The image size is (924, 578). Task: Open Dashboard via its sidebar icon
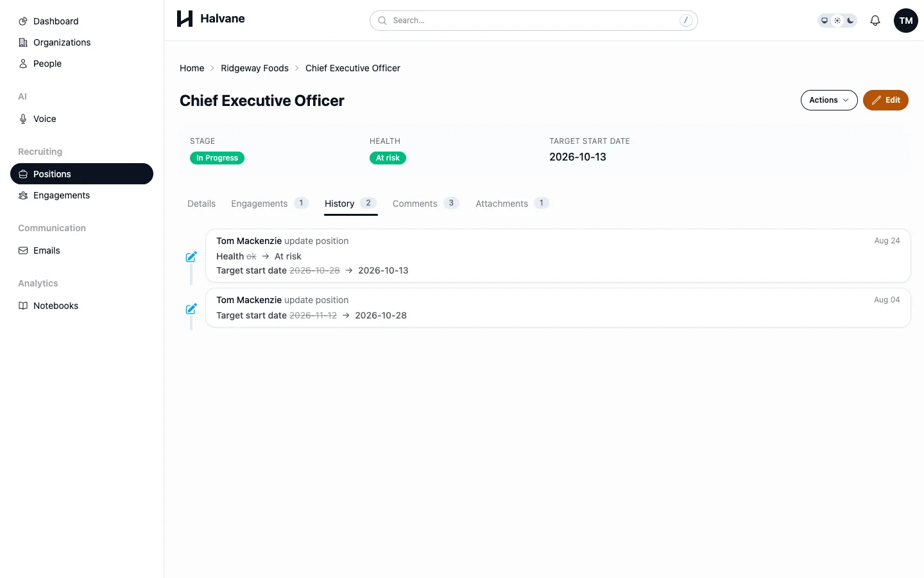23,21
